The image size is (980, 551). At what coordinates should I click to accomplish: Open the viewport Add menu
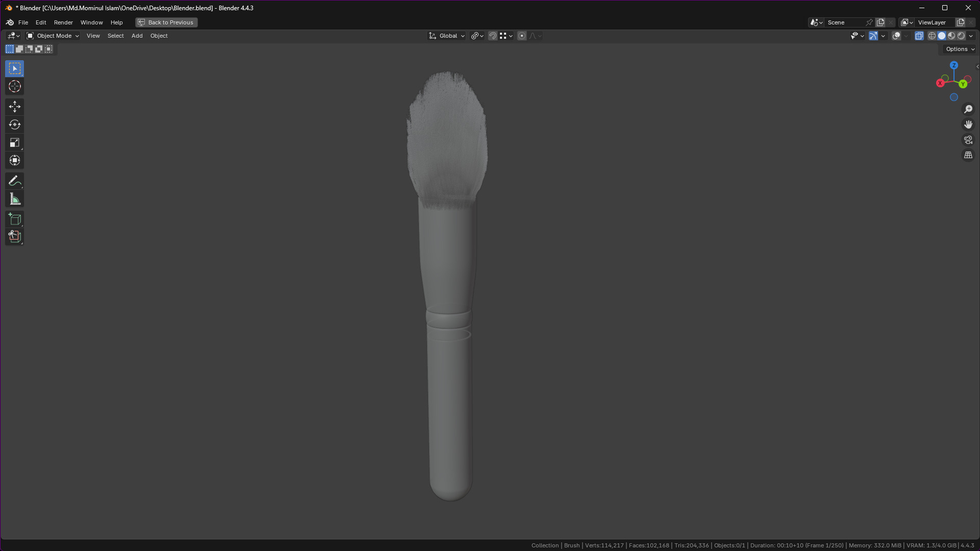137,36
